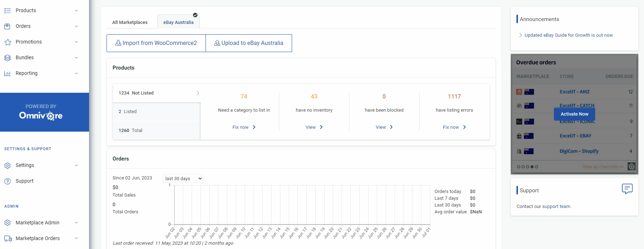Select the fourth filled carousel dot
The width and height of the screenshot is (644, 249).
532,167
